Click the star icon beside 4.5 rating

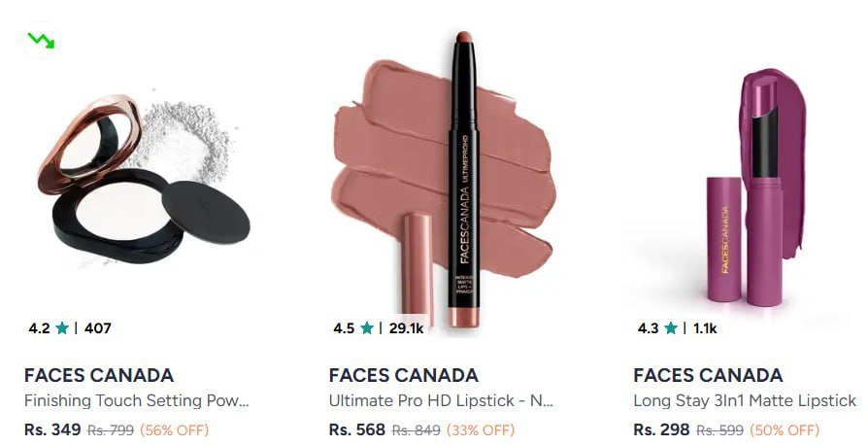click(x=366, y=328)
